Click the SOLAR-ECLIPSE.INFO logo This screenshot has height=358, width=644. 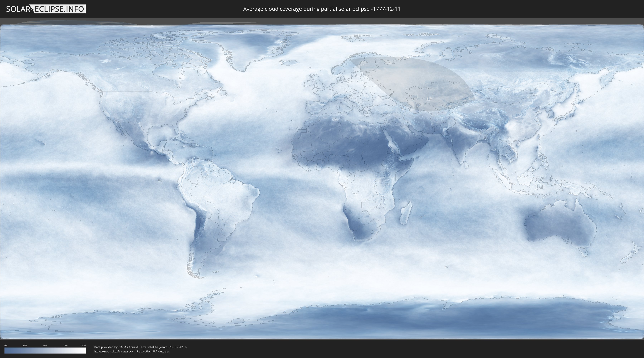45,9
